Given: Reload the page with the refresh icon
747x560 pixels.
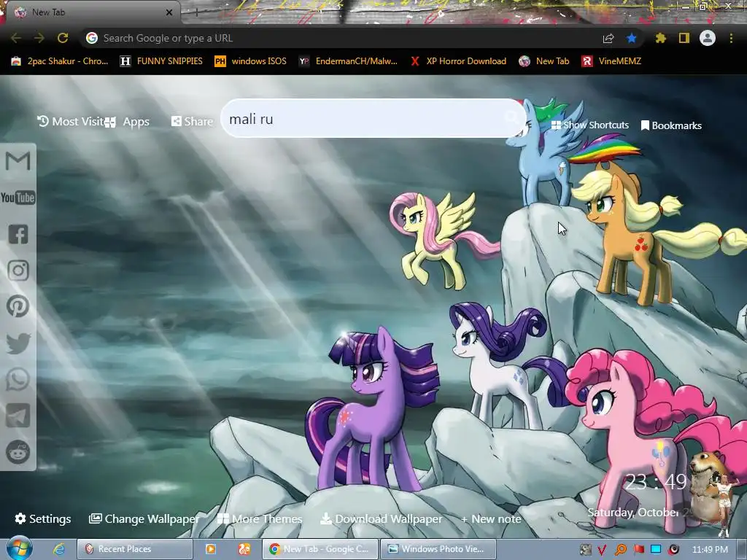Looking at the screenshot, I should (x=63, y=38).
